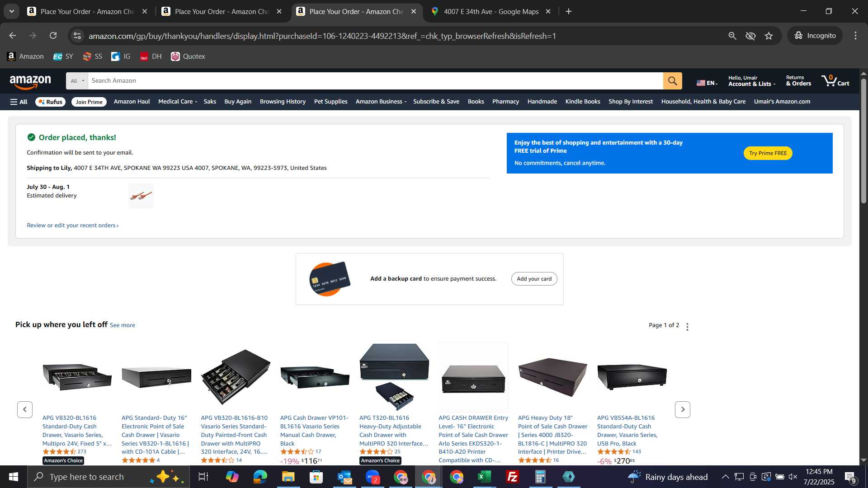
Task: Open File Explorer from the taskbar
Action: (x=288, y=477)
